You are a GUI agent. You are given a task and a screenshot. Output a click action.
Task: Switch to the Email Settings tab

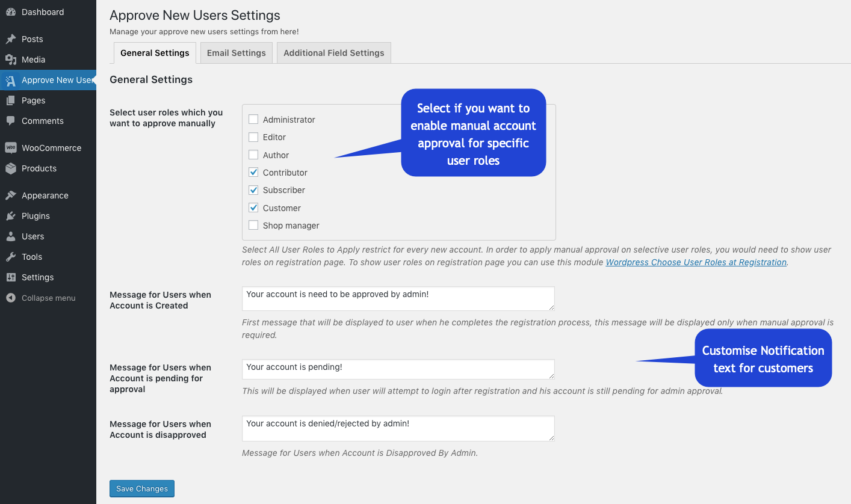(236, 52)
